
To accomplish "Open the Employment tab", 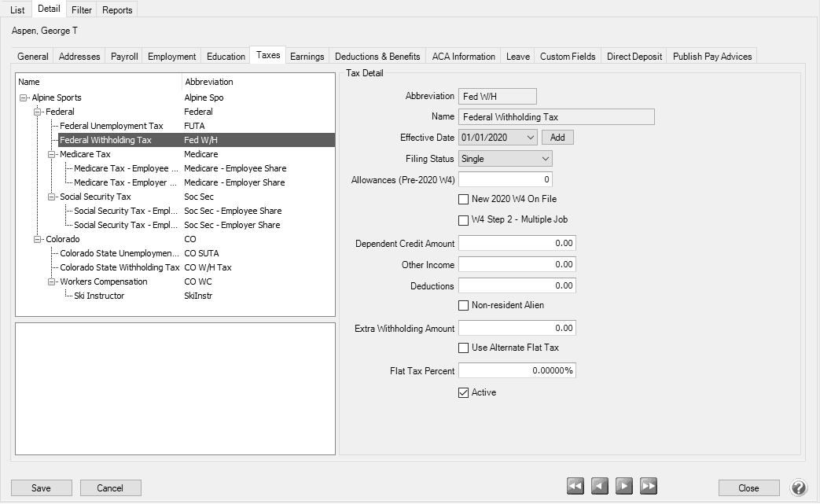I will 172,57.
